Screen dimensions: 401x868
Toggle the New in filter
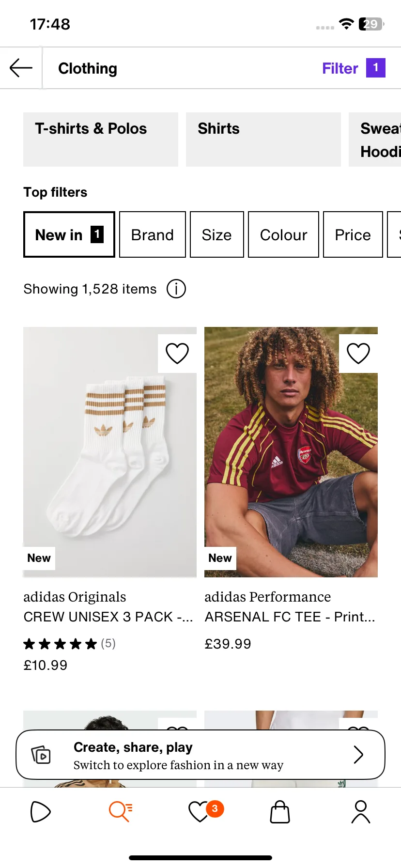pyautogui.click(x=69, y=234)
